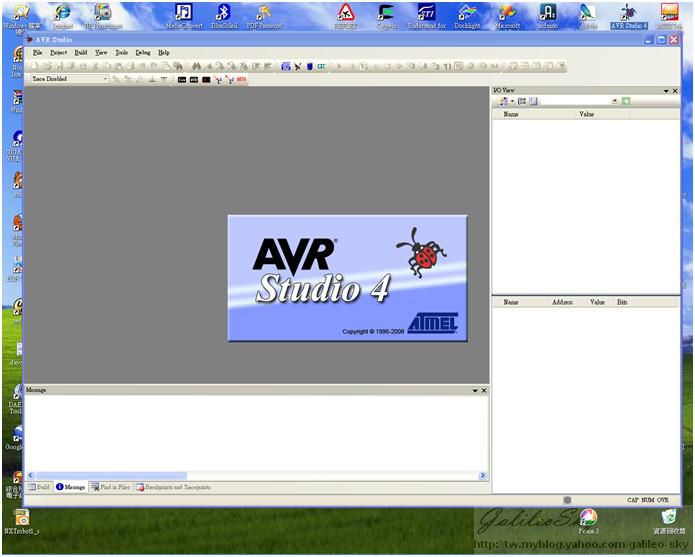Click the NXTrobot1_s desktop file icon
695x557 pixels.
click(22, 522)
